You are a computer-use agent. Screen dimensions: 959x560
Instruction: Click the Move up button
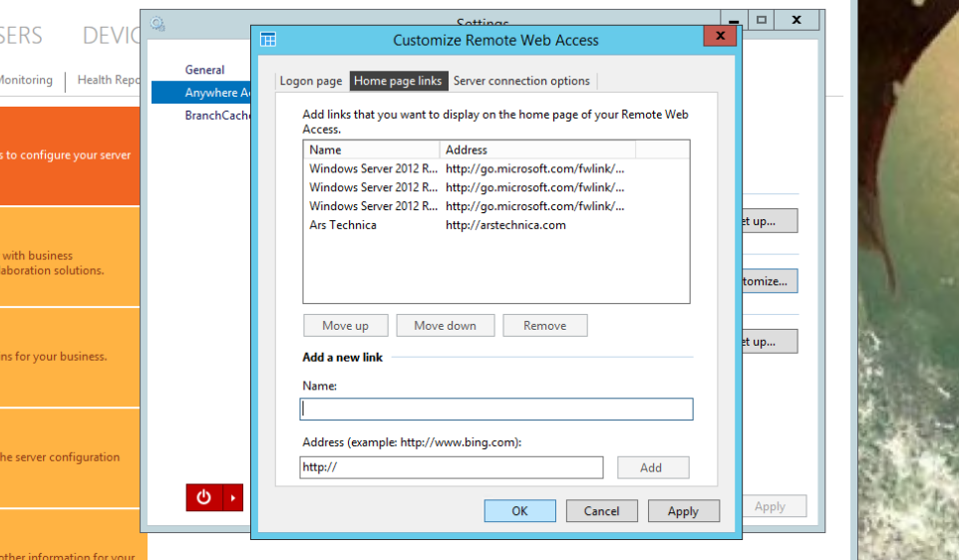coord(346,325)
